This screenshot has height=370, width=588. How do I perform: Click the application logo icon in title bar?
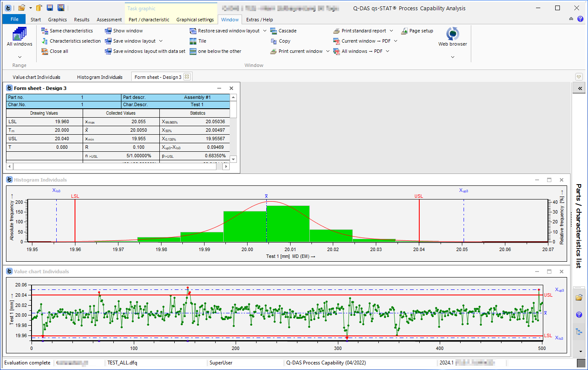tap(7, 8)
